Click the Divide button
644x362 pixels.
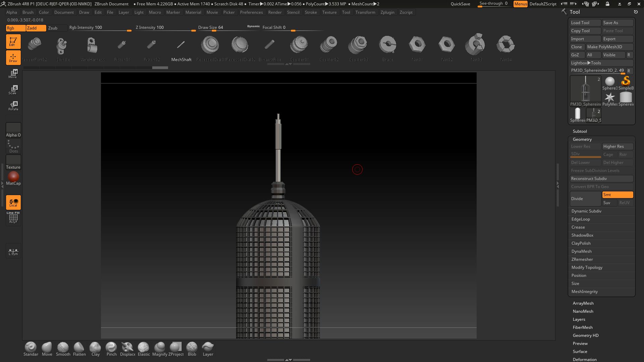(x=585, y=199)
